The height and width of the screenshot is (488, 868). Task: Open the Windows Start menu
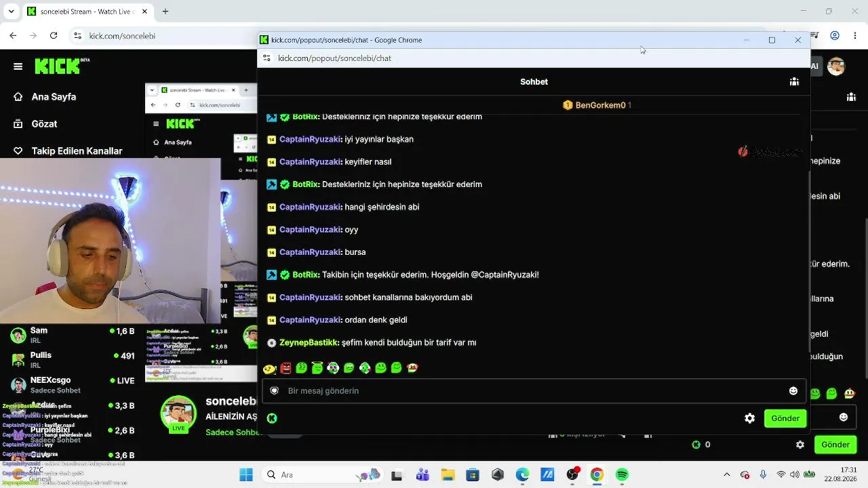point(246,474)
